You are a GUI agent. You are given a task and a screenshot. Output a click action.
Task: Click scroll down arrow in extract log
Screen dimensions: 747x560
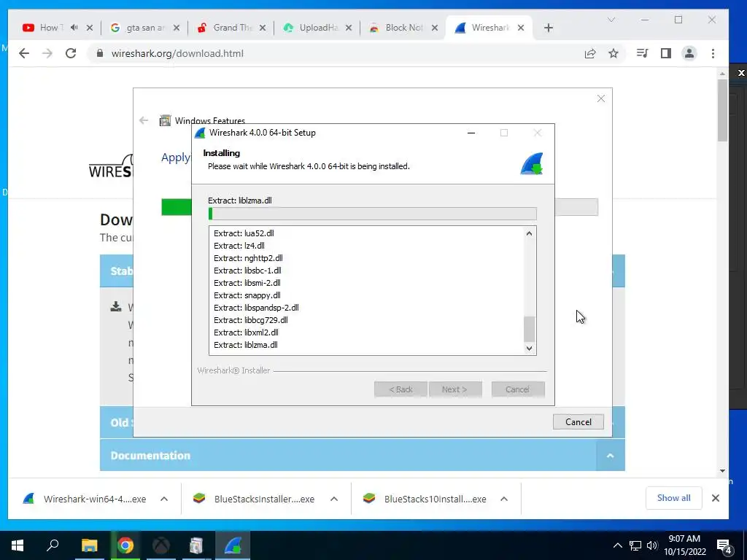point(529,348)
